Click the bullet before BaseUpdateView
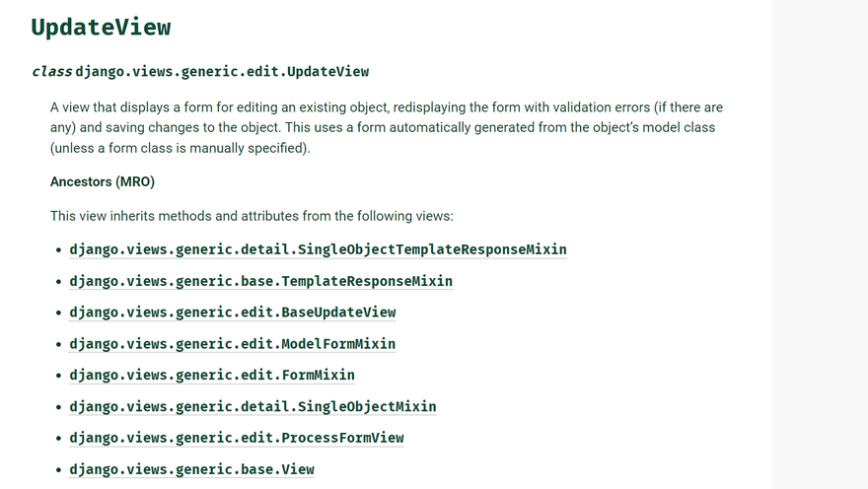Image resolution: width=868 pixels, height=489 pixels. [x=59, y=314]
